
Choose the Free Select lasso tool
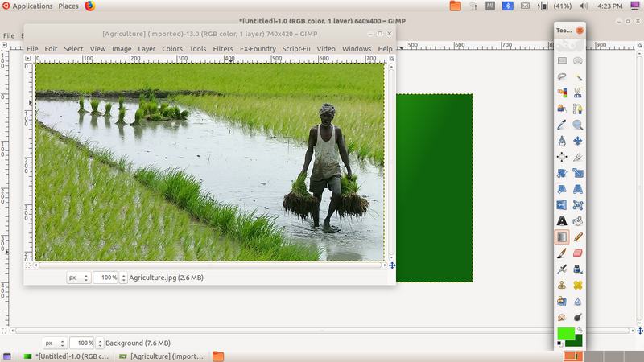[562, 76]
